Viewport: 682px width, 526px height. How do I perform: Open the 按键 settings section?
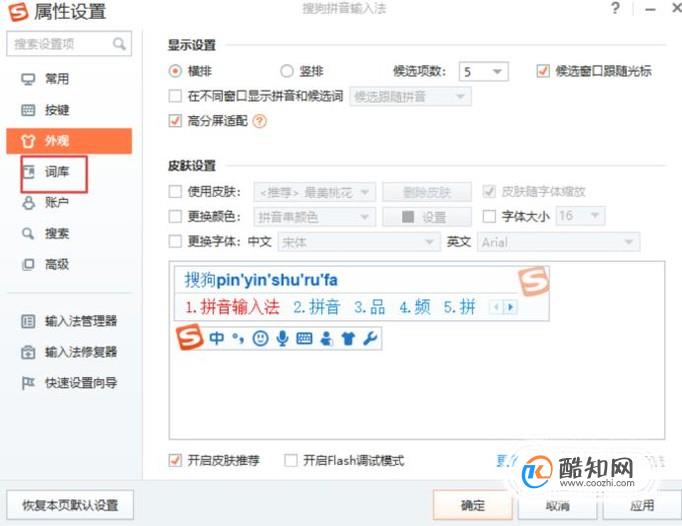69,110
